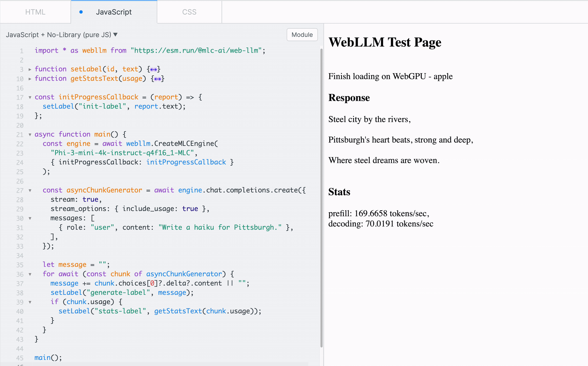This screenshot has height=366, width=588.
Task: Click webllm.CreateMLCEngine call on line 22
Action: click(172, 143)
